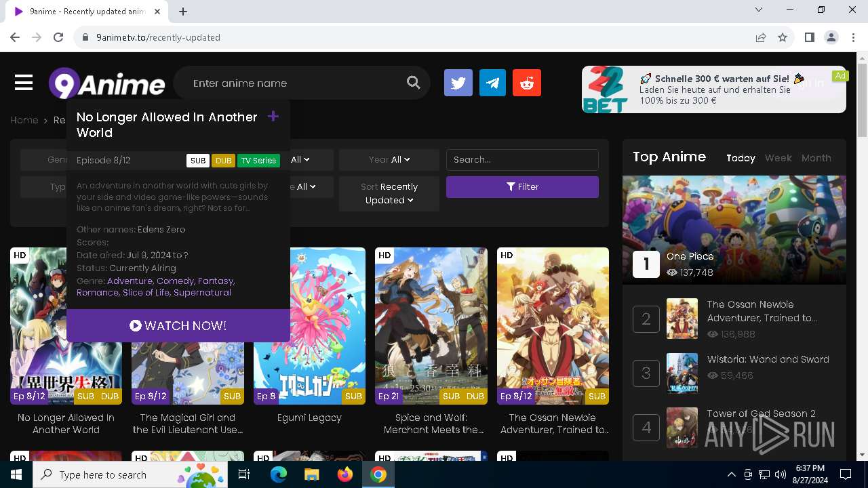Click the 9Anime logo

[106, 83]
